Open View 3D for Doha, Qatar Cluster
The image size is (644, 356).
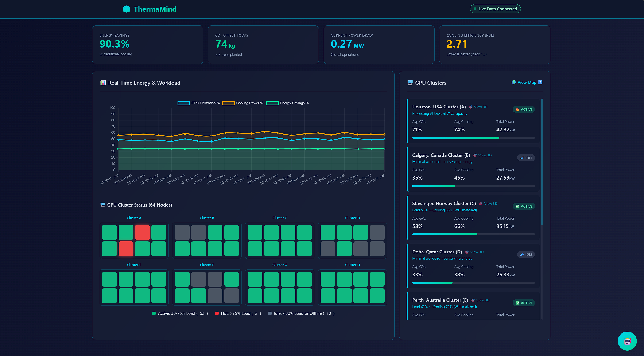tap(477, 252)
